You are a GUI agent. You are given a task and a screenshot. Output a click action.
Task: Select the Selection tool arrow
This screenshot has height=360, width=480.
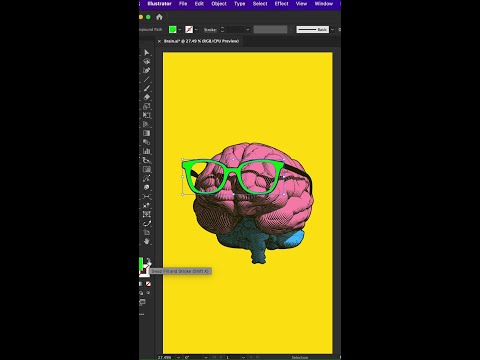[x=147, y=52]
